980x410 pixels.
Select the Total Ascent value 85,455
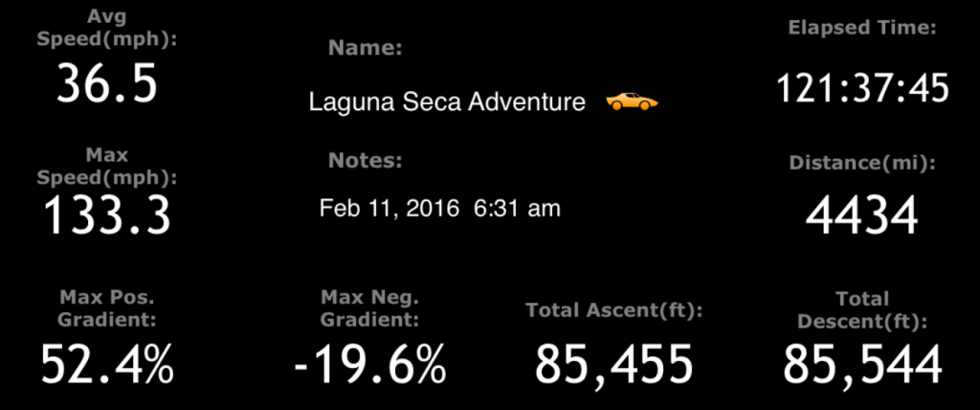pos(613,366)
